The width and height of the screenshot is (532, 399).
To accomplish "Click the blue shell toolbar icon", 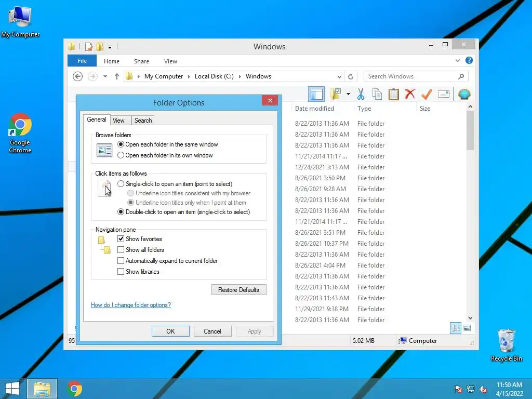I will [464, 94].
